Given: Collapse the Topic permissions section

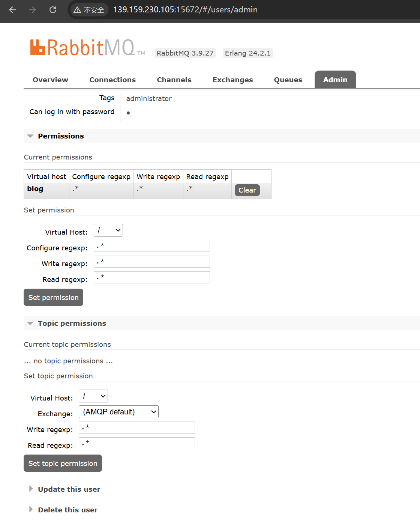Looking at the screenshot, I should (x=72, y=323).
